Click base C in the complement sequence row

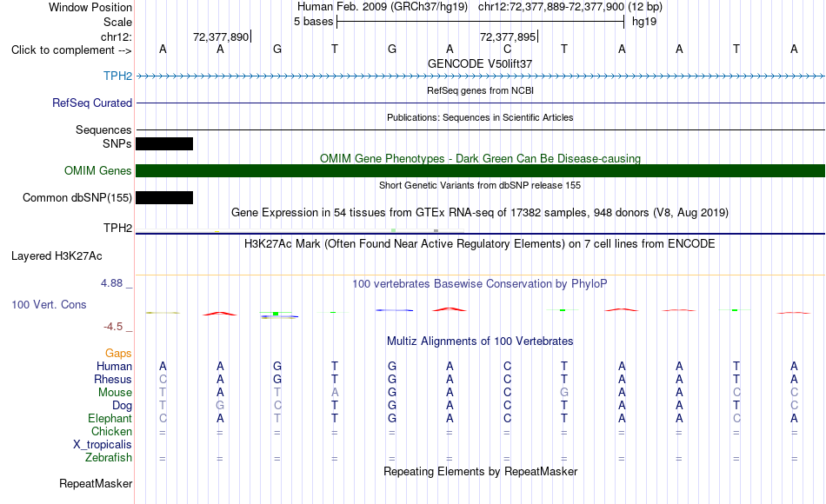[507, 49]
